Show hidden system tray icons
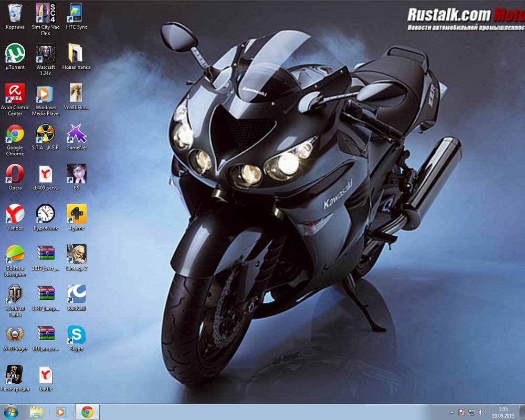525x420 pixels. (451, 412)
